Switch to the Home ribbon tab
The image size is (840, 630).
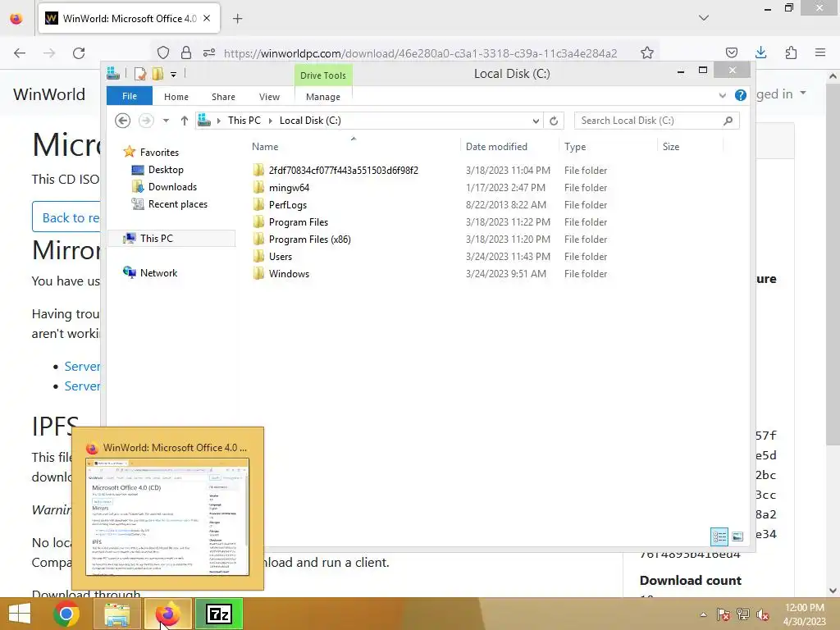(x=176, y=97)
